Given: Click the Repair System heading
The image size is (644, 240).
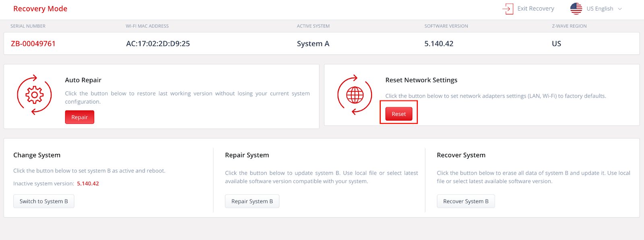Looking at the screenshot, I should 247,155.
